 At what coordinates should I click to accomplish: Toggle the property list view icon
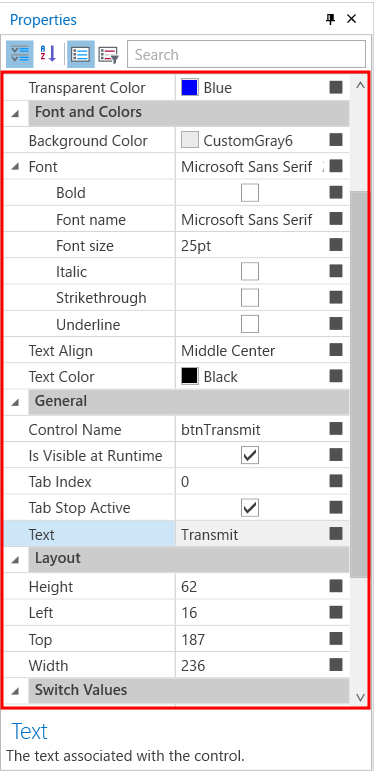click(x=80, y=54)
